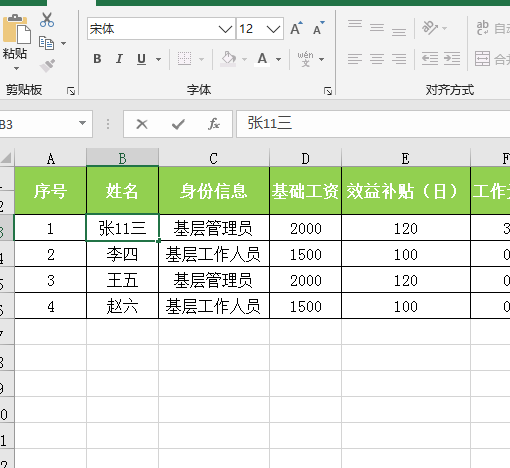Align text to middle vertically
The width and height of the screenshot is (510, 468).
pos(377,28)
